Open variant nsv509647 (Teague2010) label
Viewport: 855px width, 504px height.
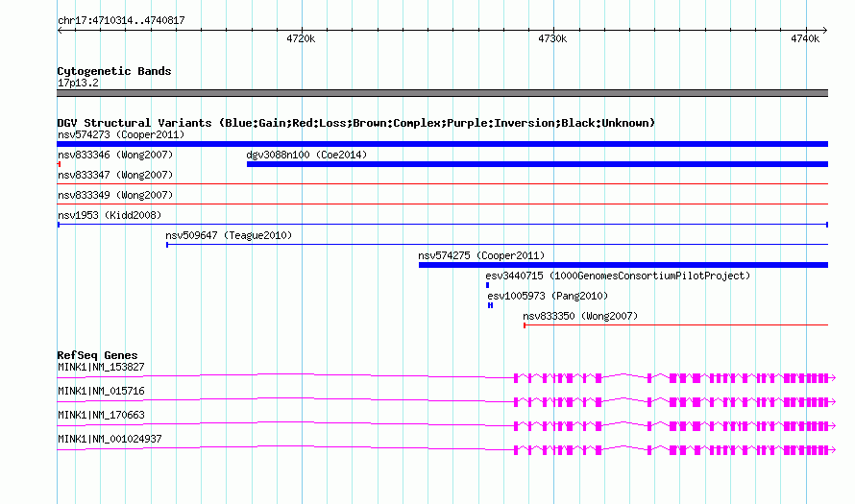pyautogui.click(x=229, y=235)
